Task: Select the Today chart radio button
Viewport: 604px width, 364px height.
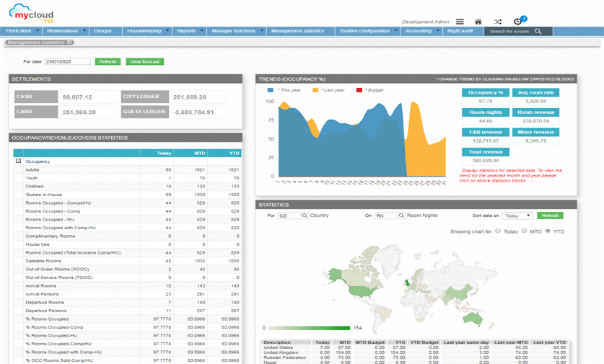Action: 497,231
